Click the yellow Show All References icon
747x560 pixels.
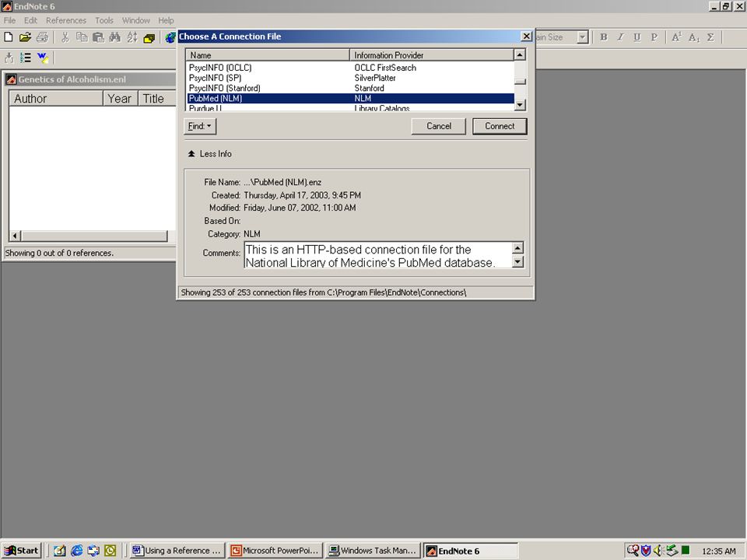tap(149, 37)
